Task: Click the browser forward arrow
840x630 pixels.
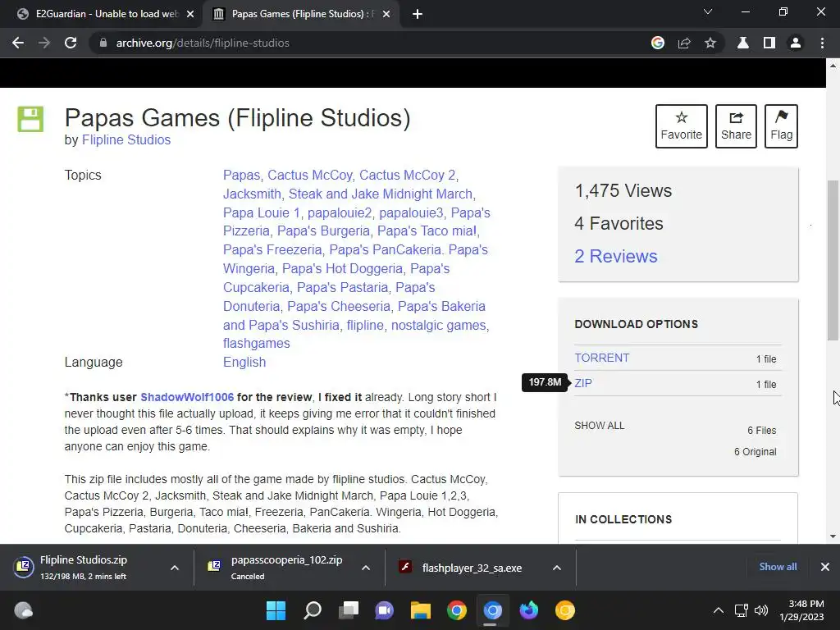Action: (x=44, y=43)
